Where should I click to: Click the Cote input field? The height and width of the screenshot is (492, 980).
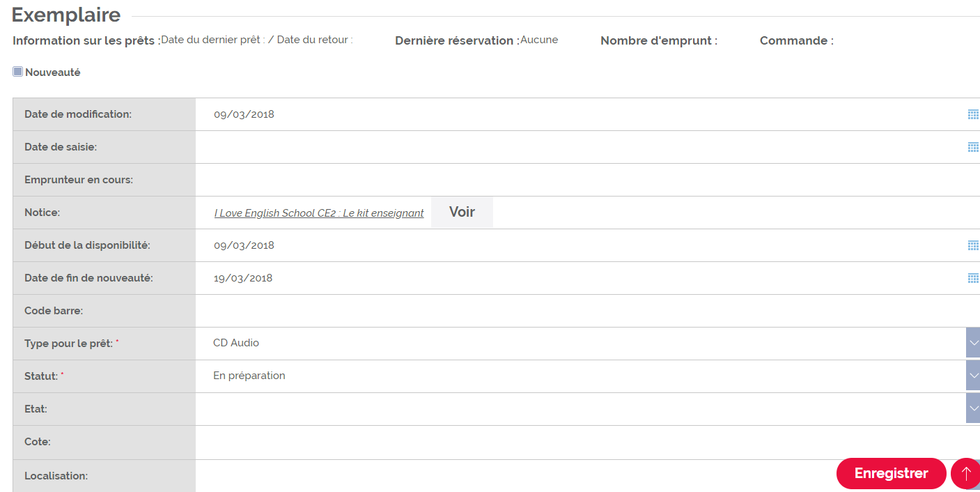[588, 443]
